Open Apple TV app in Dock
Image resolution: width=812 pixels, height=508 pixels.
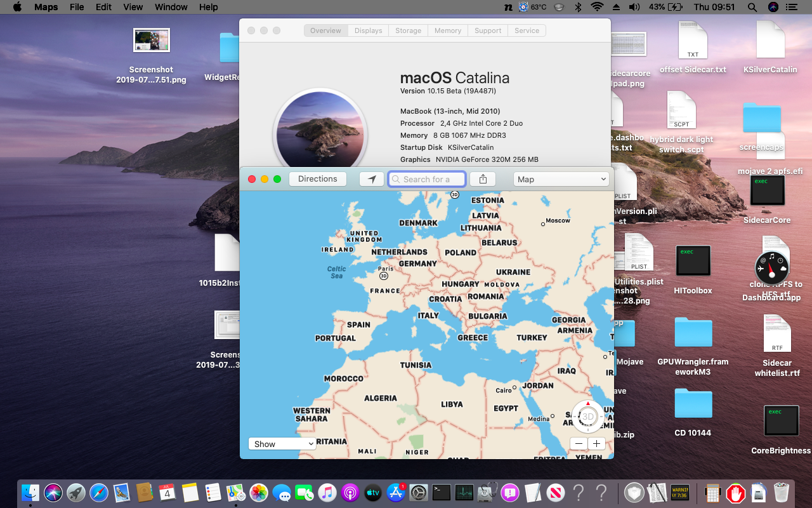point(373,492)
